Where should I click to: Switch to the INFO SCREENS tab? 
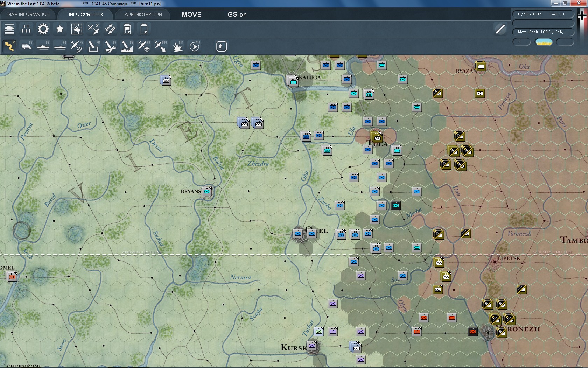[x=86, y=14]
